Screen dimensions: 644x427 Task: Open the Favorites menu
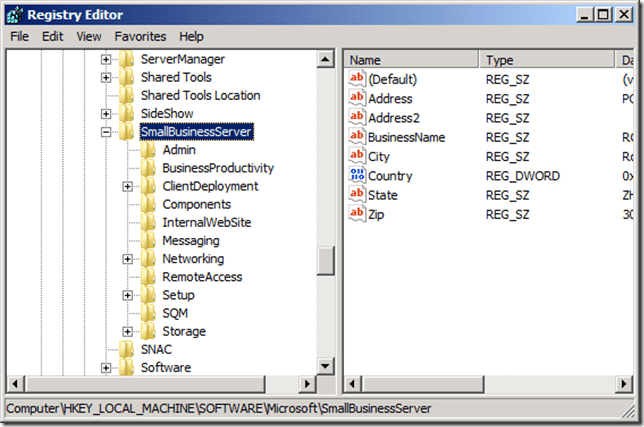pyautogui.click(x=140, y=37)
